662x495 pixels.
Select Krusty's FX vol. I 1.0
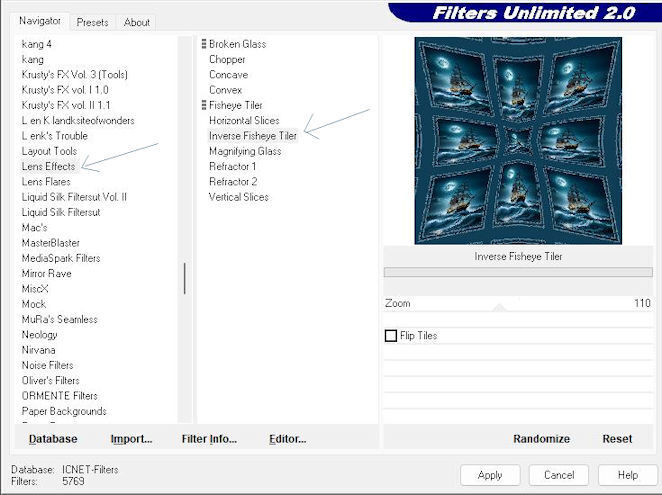coord(65,90)
